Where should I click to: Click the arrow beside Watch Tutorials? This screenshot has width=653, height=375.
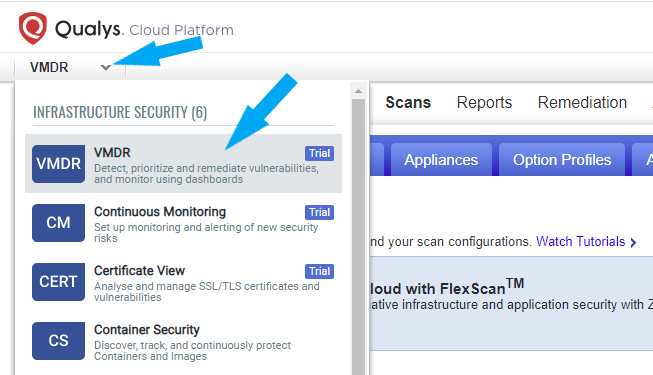tap(633, 242)
